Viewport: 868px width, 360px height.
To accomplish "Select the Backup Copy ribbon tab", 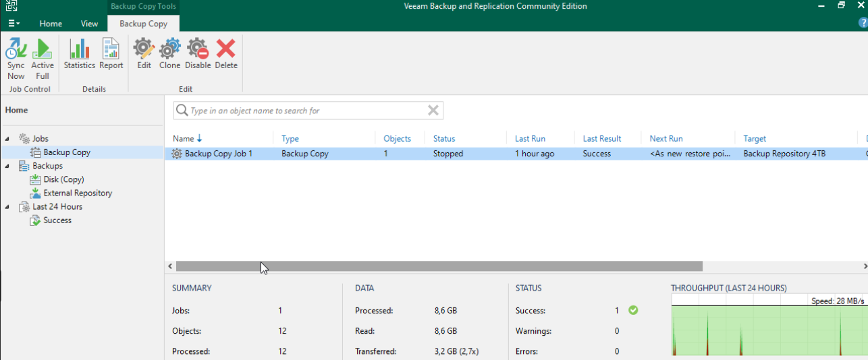I will [x=143, y=24].
